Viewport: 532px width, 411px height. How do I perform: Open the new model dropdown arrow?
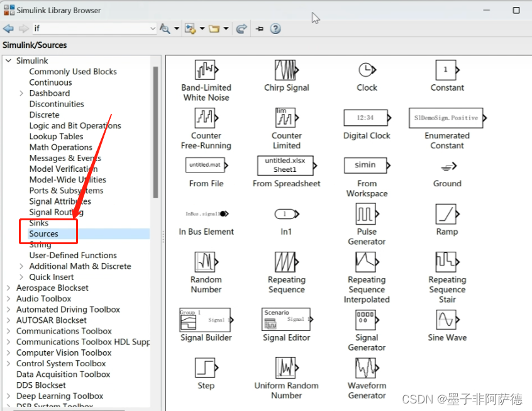coord(202,28)
